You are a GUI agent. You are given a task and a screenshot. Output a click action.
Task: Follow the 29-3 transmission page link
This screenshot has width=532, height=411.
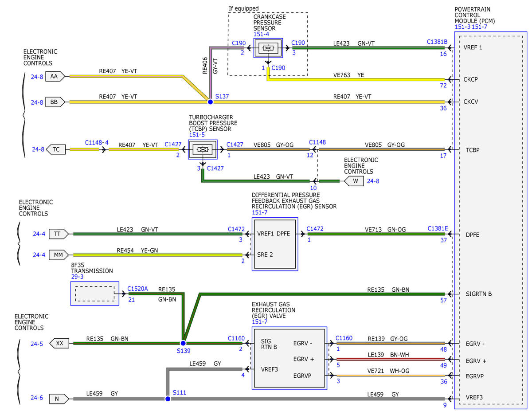[78, 277]
